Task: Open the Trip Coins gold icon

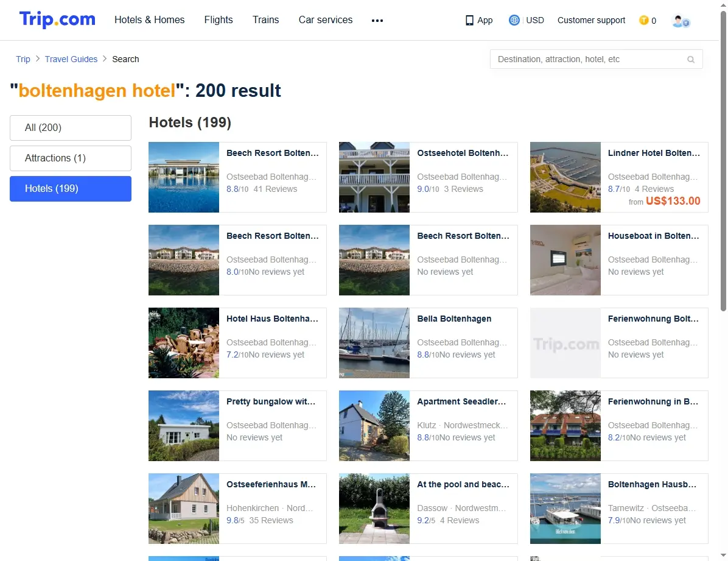Action: coord(643,20)
